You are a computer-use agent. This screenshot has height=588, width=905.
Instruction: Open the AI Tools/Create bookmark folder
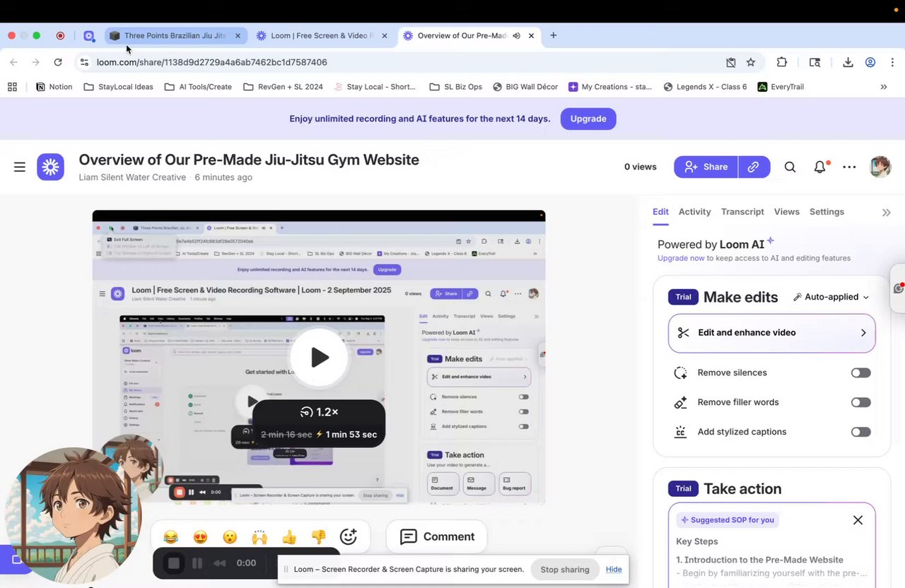(x=198, y=87)
